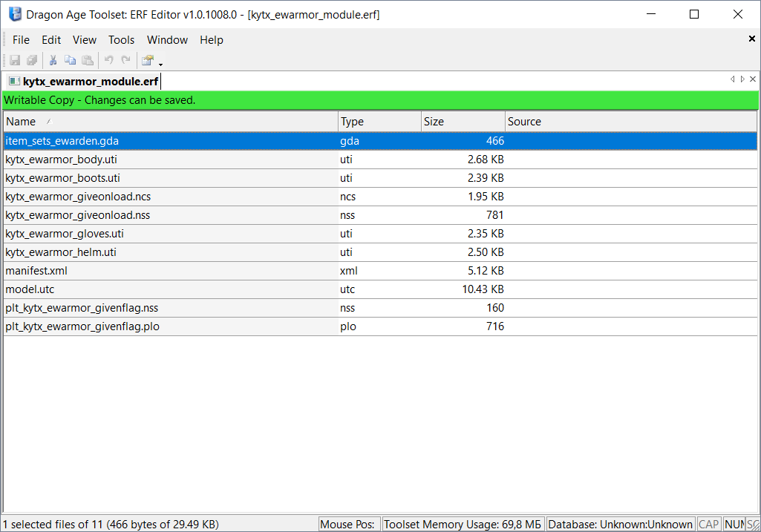
Task: Select plt_kytx_ewarmor_givenflag.nss file
Action: [380, 308]
